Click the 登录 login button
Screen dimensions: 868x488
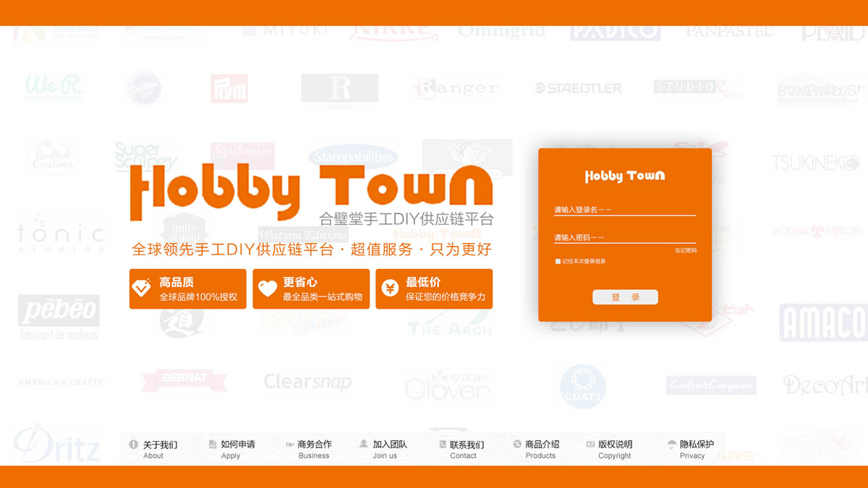pyautogui.click(x=625, y=297)
